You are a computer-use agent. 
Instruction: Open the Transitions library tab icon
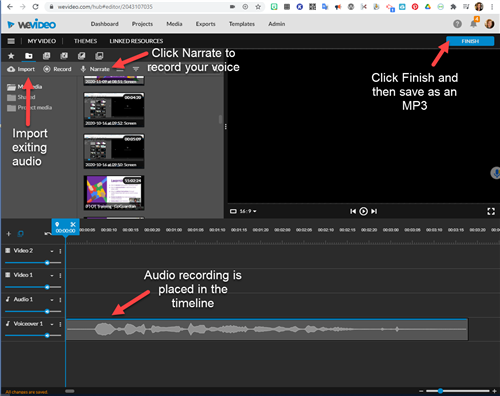(x=81, y=56)
